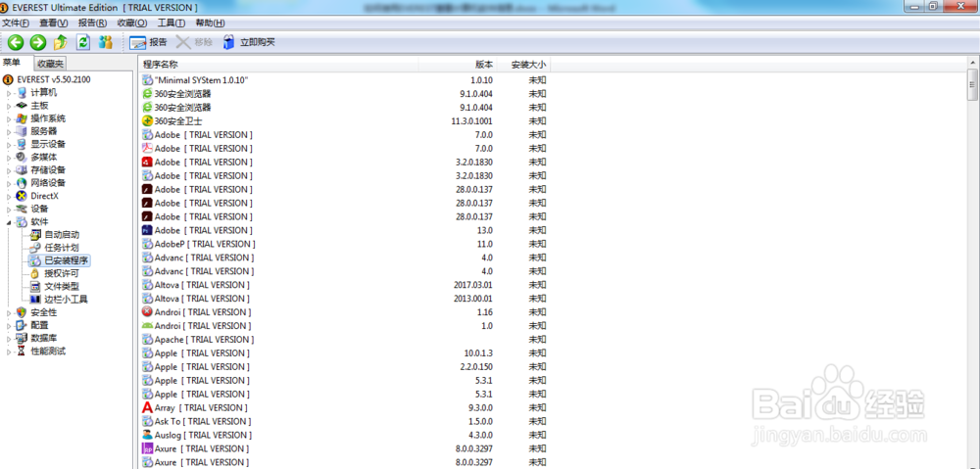Viewport: 980px width, 469px height.
Task: Select the 操作系统 Windows flag icon in the tree
Action: coord(22,118)
